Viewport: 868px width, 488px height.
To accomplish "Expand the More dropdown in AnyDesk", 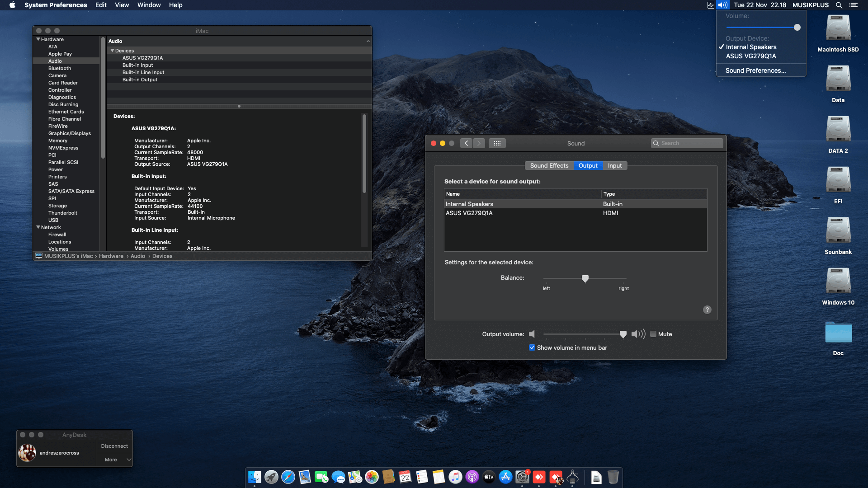I will [114, 460].
